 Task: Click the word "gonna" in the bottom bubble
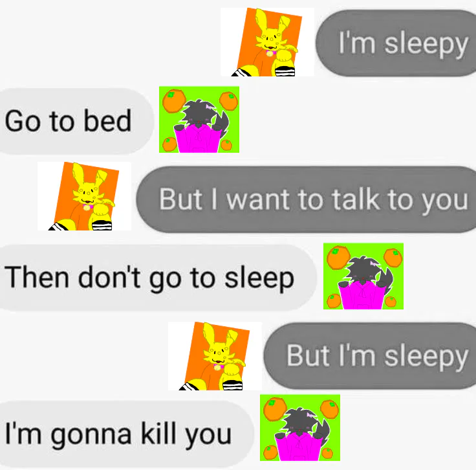point(91,436)
